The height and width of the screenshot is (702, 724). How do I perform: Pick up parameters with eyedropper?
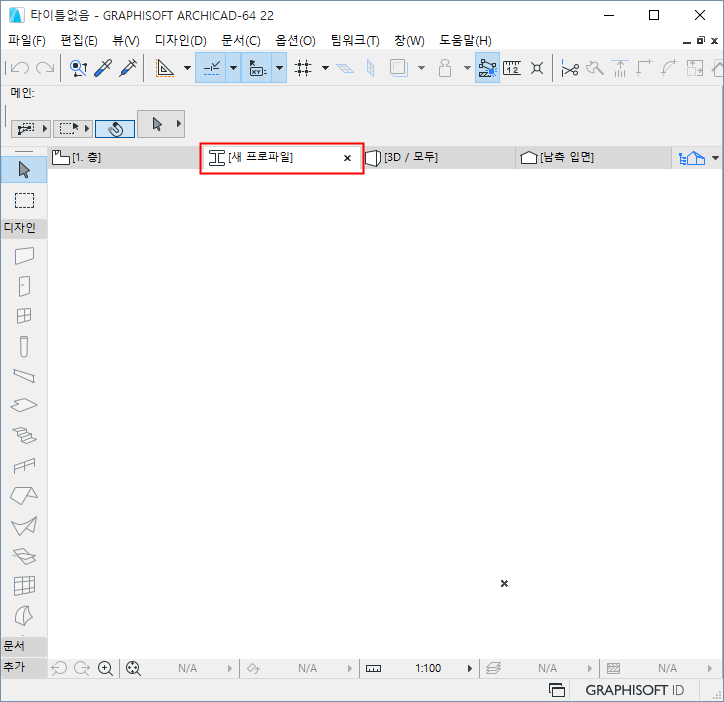(x=103, y=68)
